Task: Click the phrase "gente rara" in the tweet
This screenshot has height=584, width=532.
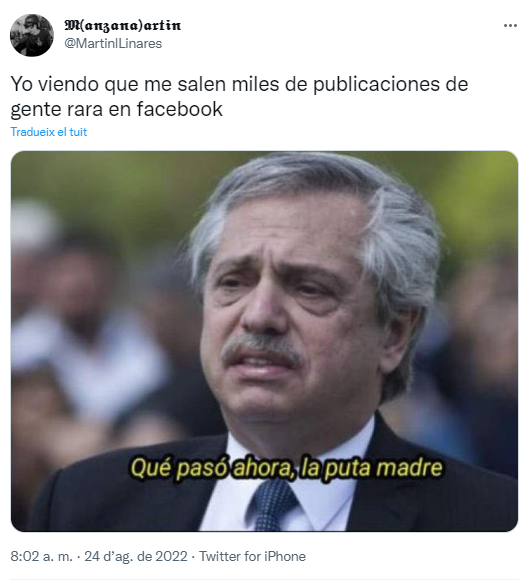Action: point(56,110)
